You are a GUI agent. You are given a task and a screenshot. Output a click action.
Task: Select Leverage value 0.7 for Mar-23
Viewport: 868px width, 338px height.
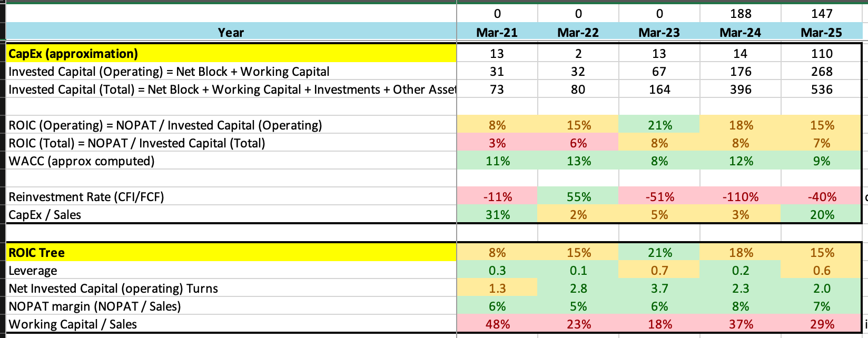tap(659, 271)
